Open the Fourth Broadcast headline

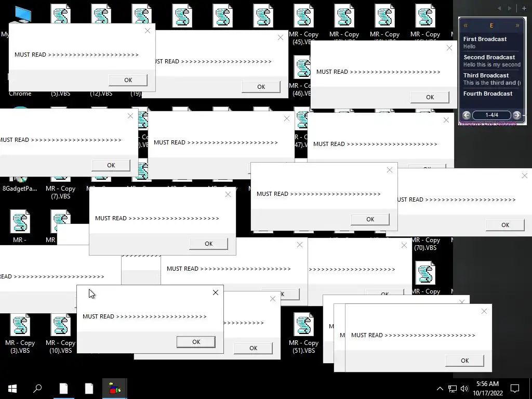pyautogui.click(x=488, y=94)
